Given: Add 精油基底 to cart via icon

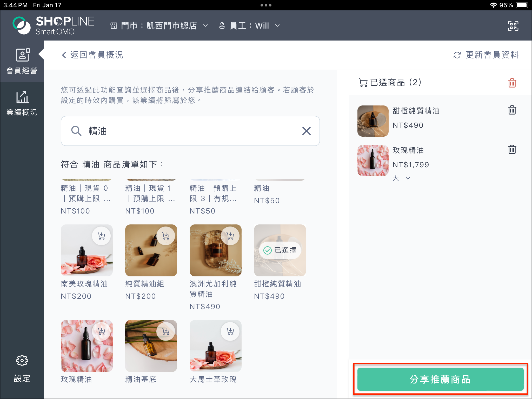Looking at the screenshot, I should (x=166, y=331).
